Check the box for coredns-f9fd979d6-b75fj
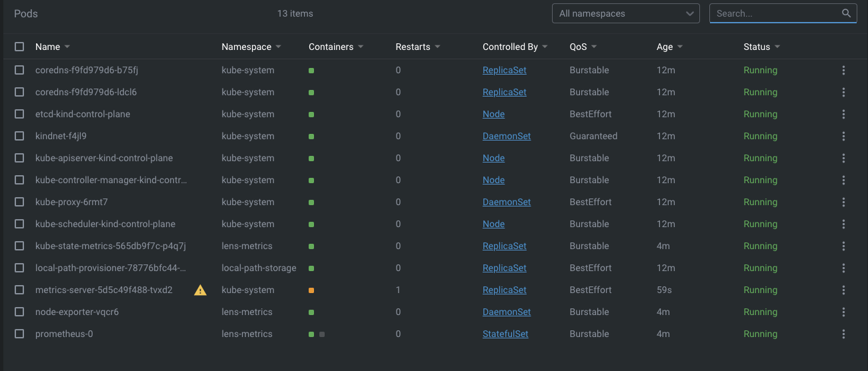 [x=19, y=70]
